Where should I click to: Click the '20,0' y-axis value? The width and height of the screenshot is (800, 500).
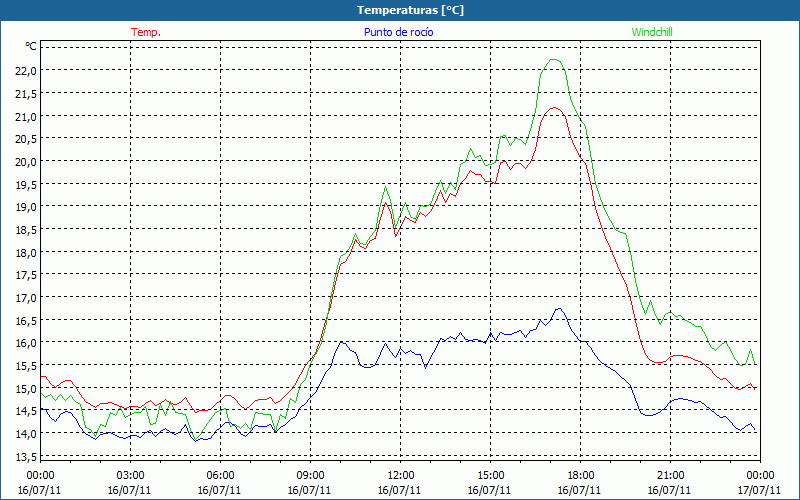[27, 162]
